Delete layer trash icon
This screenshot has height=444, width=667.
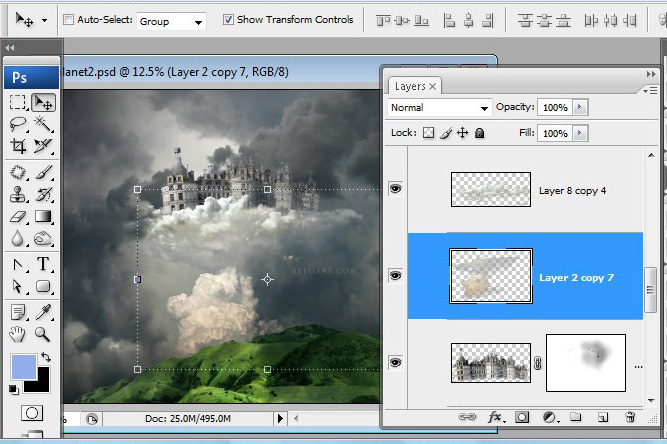click(x=630, y=417)
